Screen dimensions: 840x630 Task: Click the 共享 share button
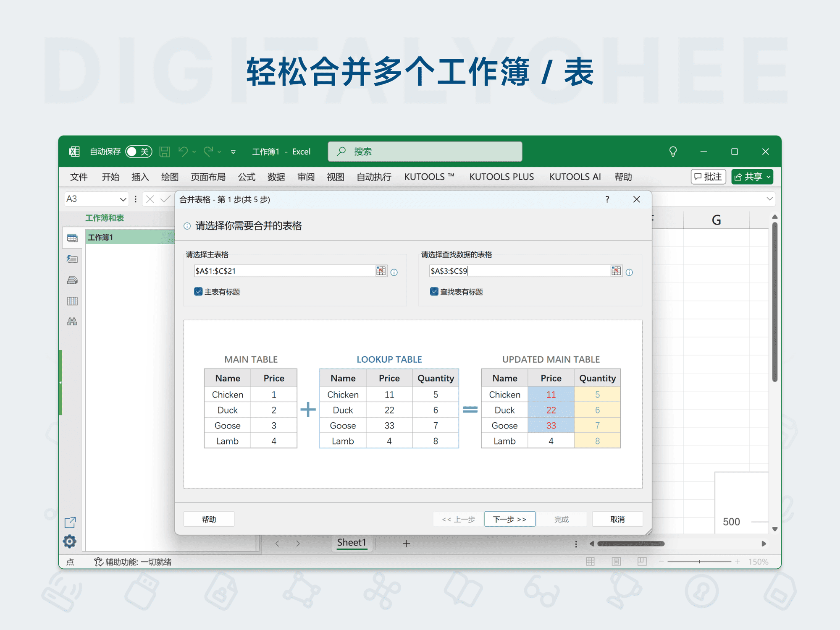(752, 177)
